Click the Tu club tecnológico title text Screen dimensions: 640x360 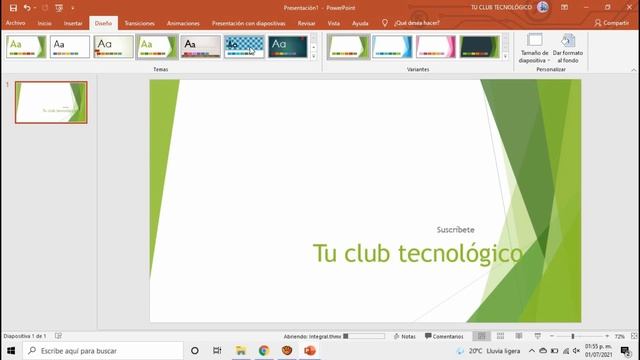pyautogui.click(x=418, y=253)
